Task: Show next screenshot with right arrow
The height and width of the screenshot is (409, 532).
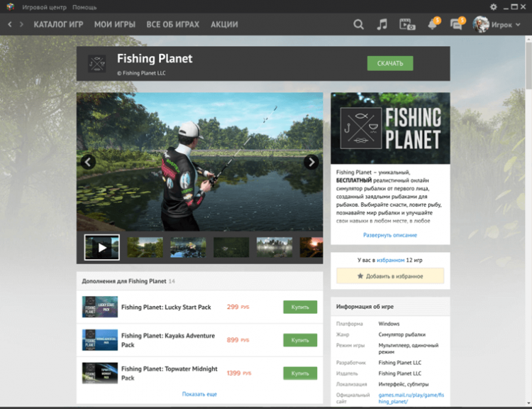Action: 311,162
